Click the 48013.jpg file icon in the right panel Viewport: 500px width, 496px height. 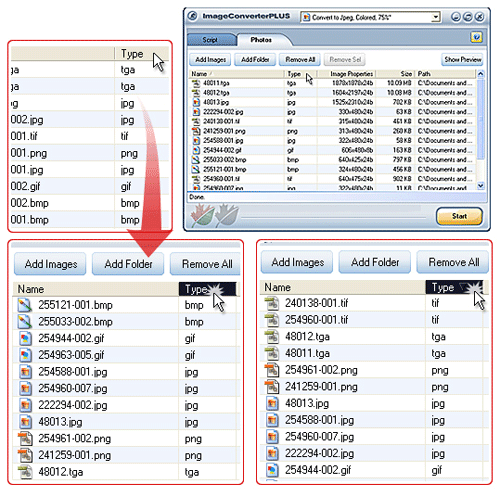pos(272,403)
